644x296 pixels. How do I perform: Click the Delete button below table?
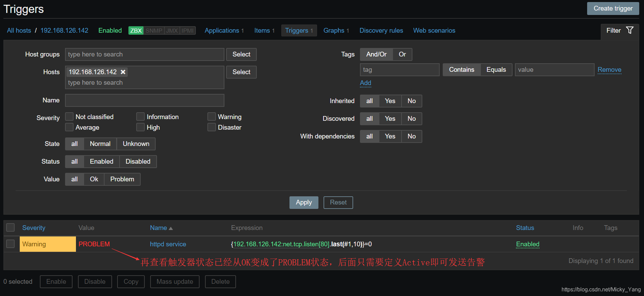click(x=220, y=282)
